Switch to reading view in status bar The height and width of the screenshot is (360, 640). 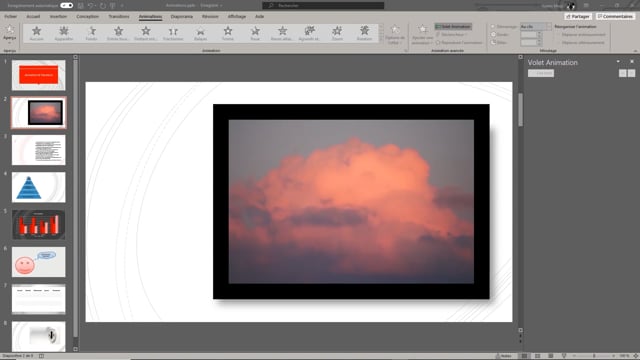(551, 356)
